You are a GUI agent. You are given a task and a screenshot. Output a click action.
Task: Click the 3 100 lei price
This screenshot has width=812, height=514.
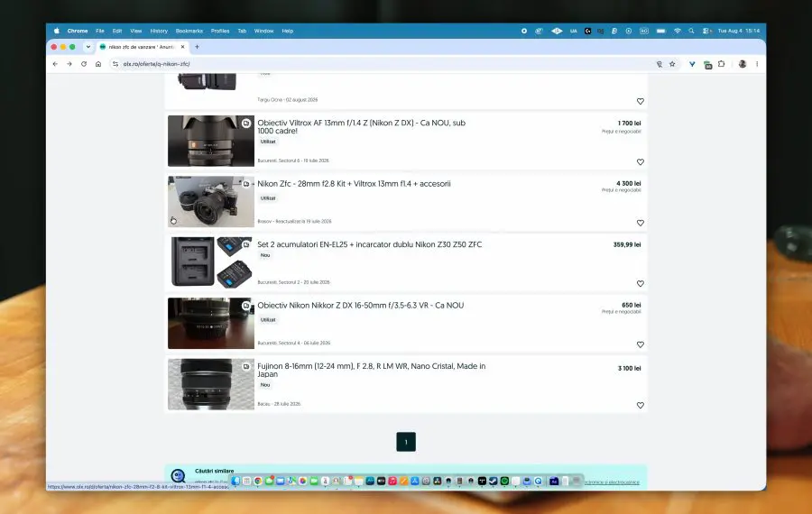[x=629, y=369]
